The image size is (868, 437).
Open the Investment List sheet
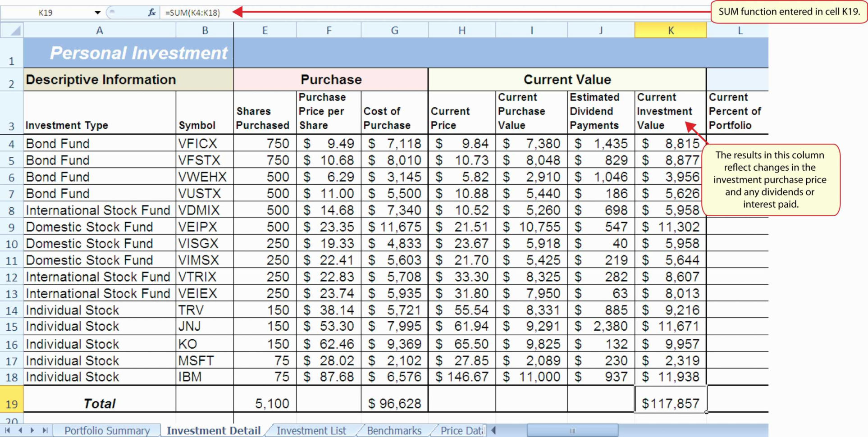point(311,431)
